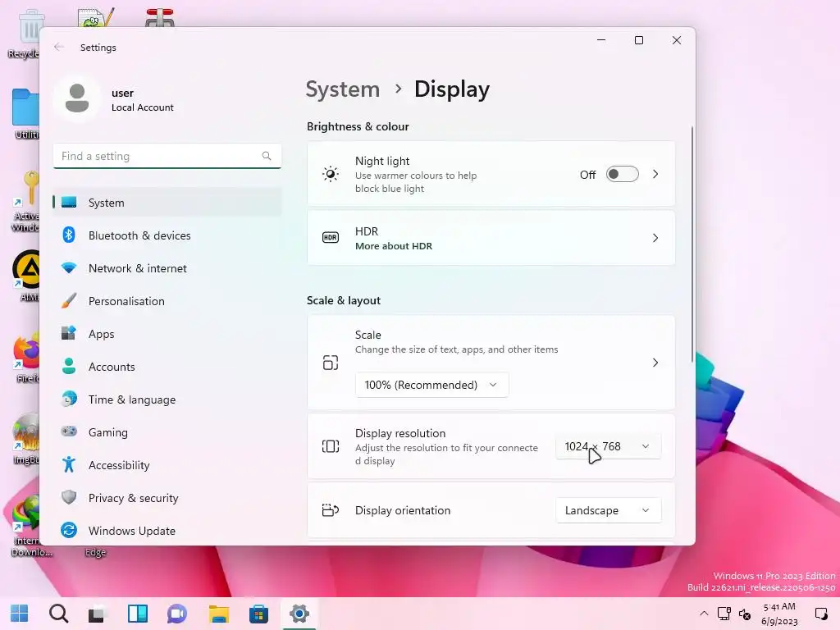Select System in the sidebar
Image resolution: width=840 pixels, height=630 pixels.
point(167,203)
